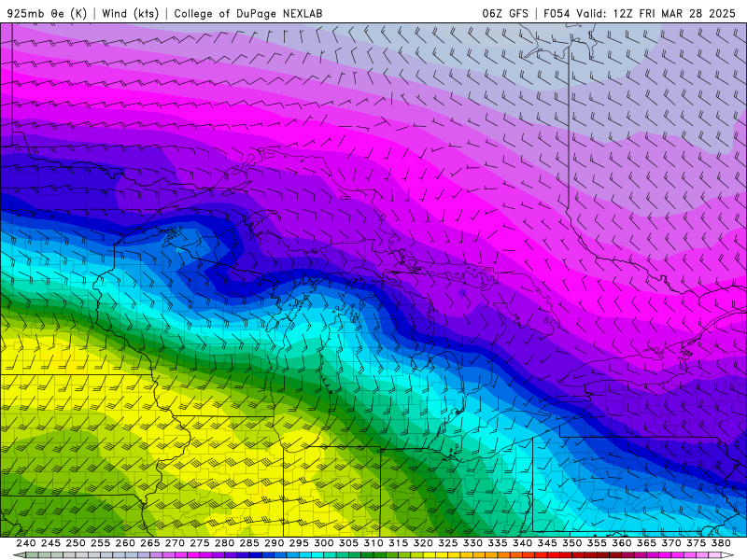Select the 360 value on the legend
Screen dimensions: 747x560
622,543
